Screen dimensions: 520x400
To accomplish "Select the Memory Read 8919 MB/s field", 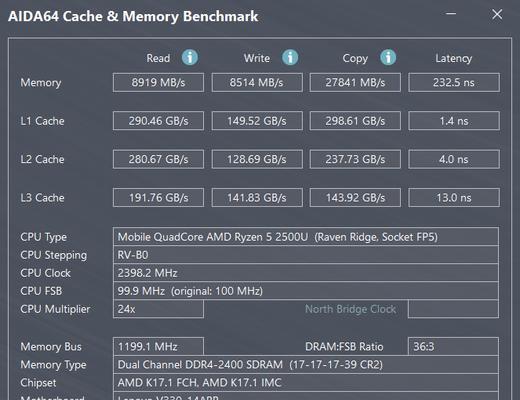I will click(158, 82).
